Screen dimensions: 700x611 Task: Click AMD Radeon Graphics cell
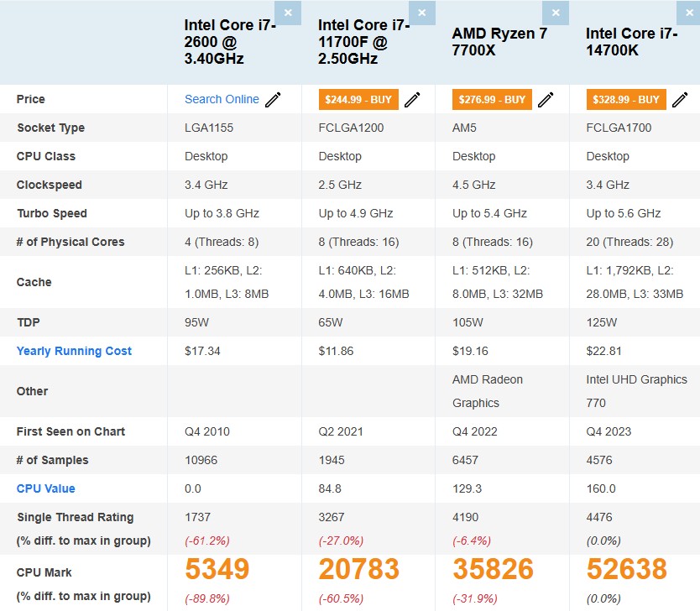[x=488, y=391]
